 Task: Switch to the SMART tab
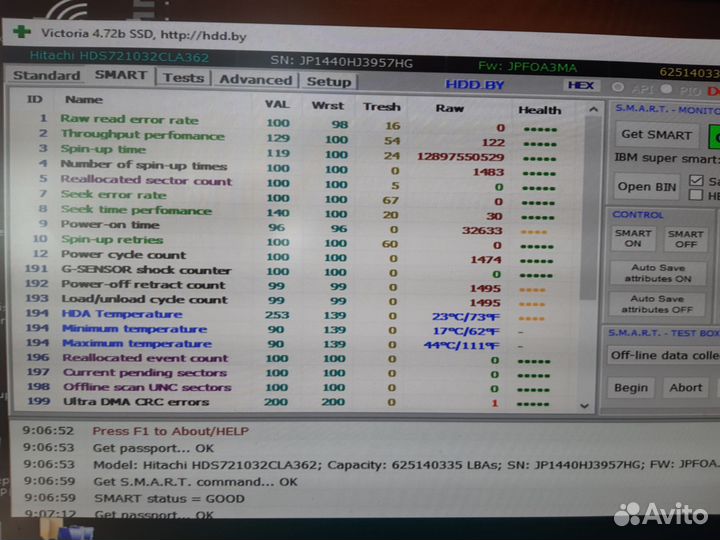pos(121,75)
